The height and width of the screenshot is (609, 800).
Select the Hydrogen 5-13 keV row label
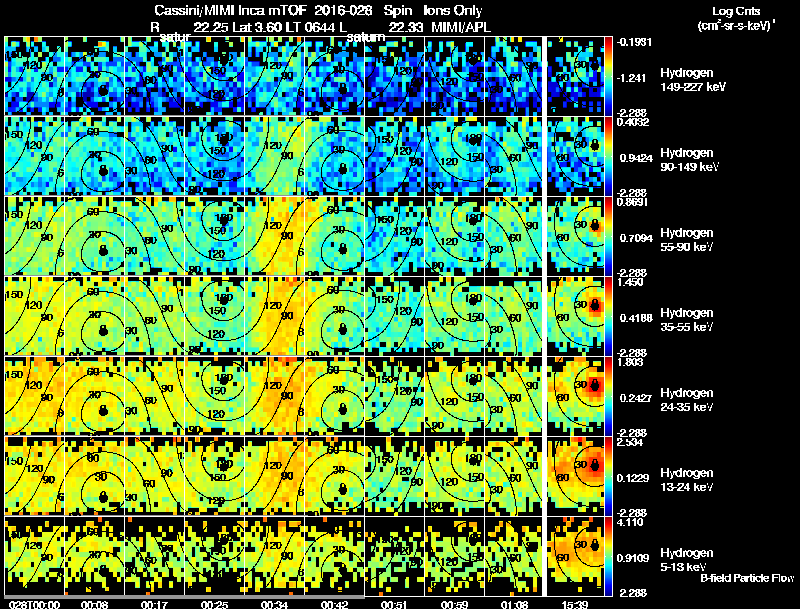tap(687, 560)
